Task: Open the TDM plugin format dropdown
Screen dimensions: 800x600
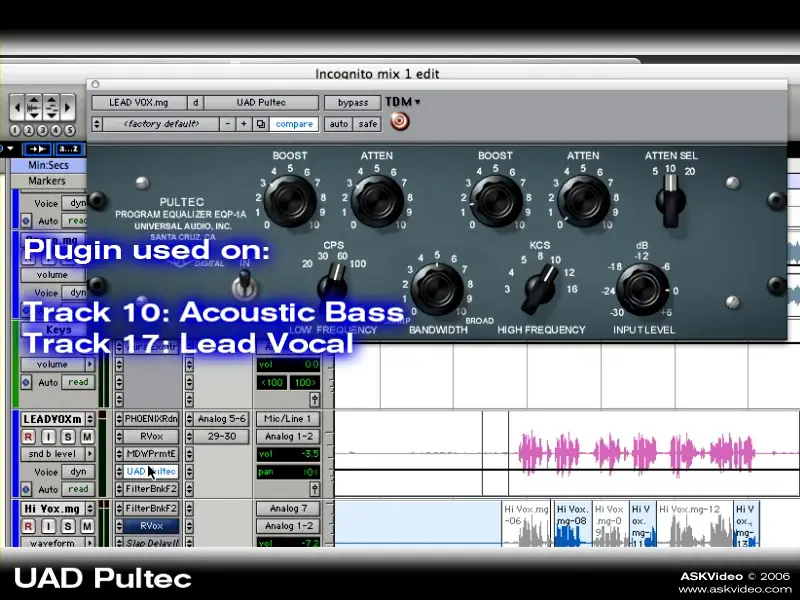Action: pyautogui.click(x=403, y=102)
